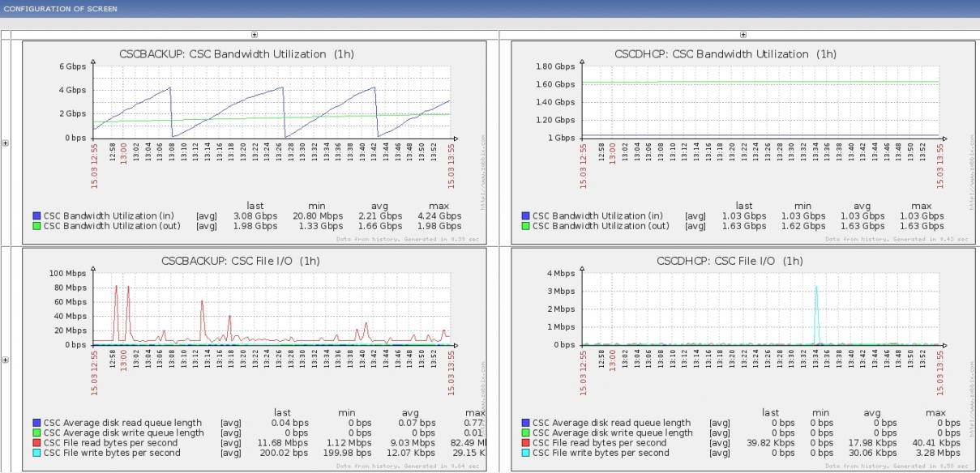This screenshot has width=980, height=473.
Task: Click CSCBACKUP's green disk write queue swatch
Action: coord(36,433)
